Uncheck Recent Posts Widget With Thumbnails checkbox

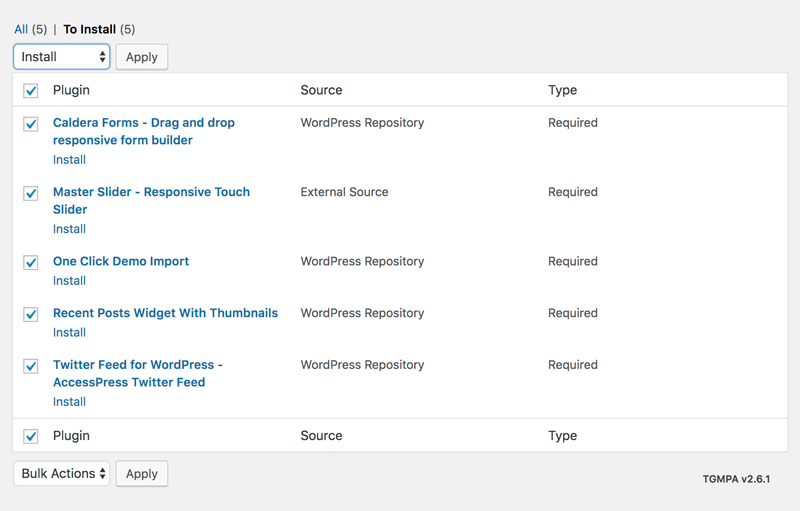point(31,314)
